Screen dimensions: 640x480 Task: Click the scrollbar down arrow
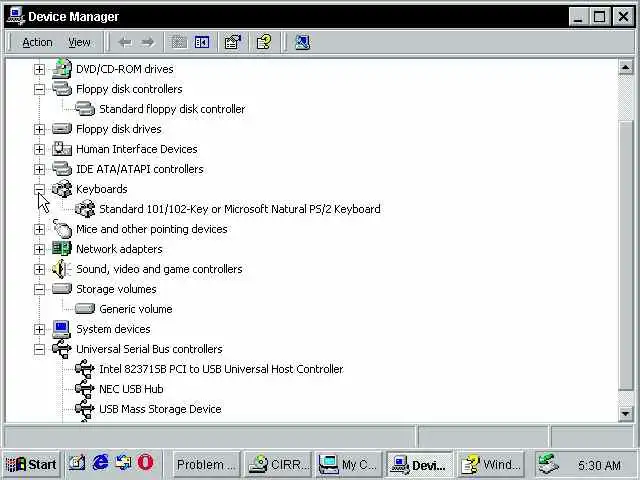pos(625,413)
